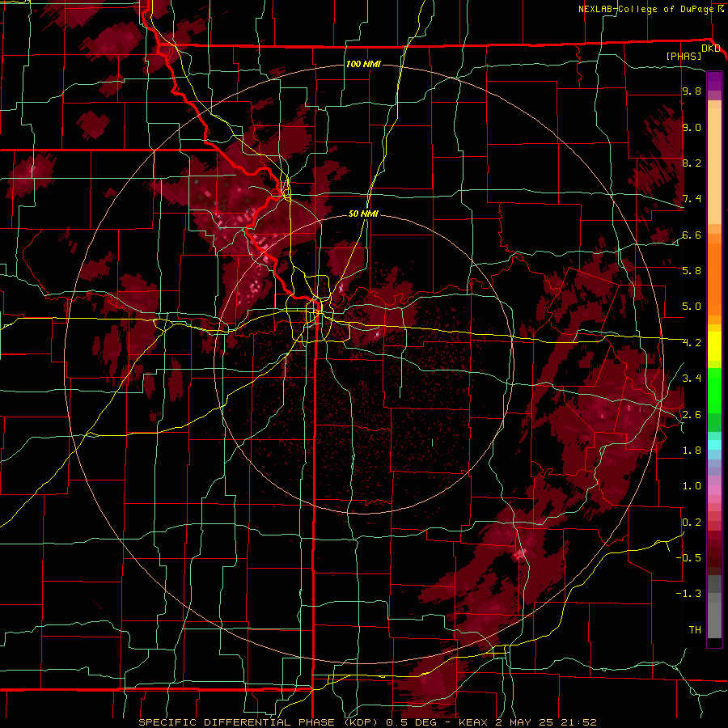Click the '6.6' legend value

[x=692, y=235]
